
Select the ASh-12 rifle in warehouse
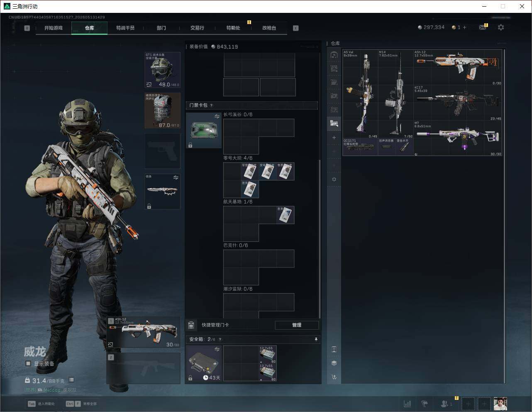(x=458, y=68)
